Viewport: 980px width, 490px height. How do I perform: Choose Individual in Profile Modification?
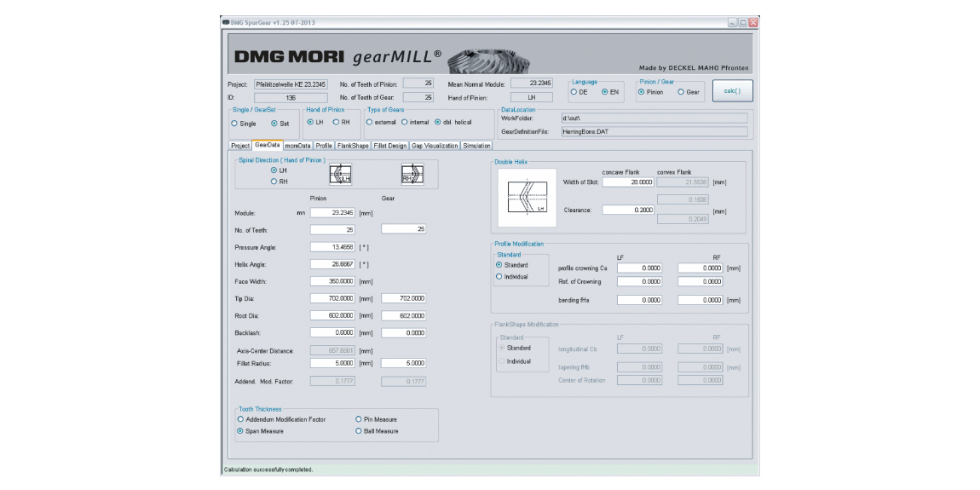(499, 276)
